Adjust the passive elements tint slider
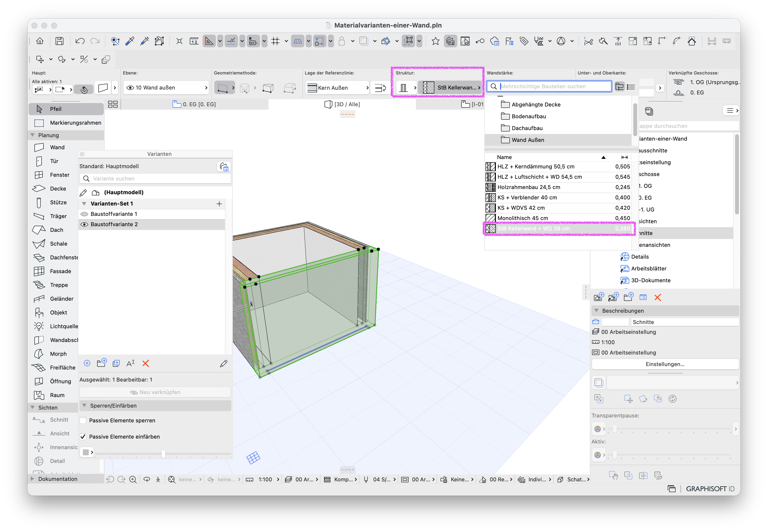 (x=163, y=453)
